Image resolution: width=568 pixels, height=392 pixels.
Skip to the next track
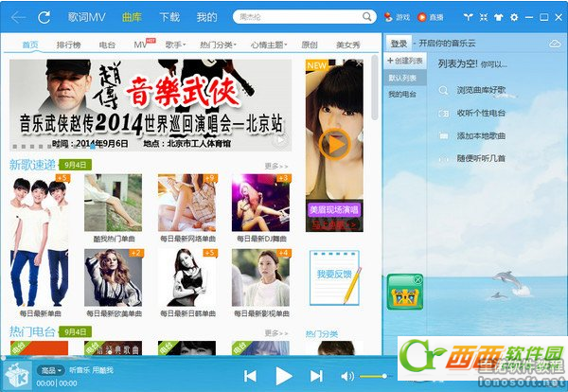[x=316, y=376]
